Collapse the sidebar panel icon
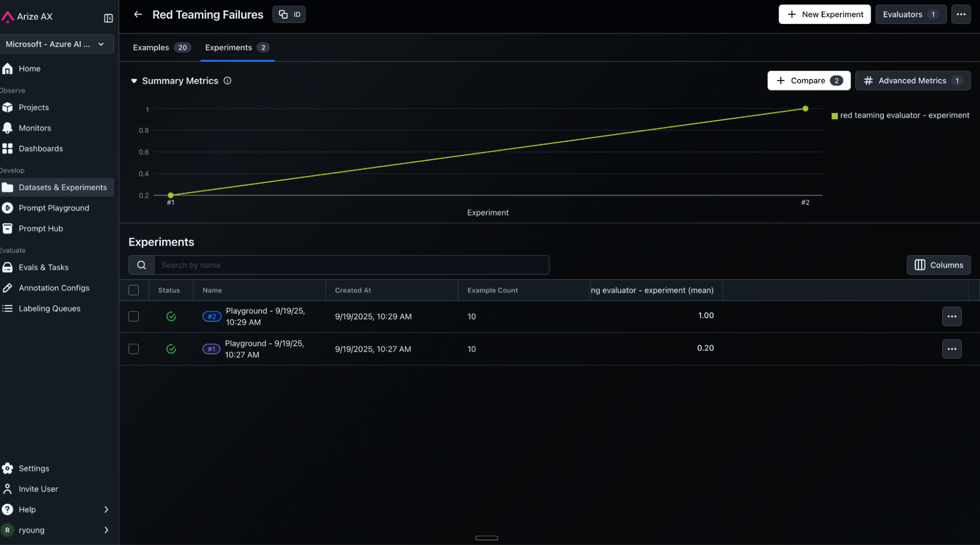 (108, 18)
